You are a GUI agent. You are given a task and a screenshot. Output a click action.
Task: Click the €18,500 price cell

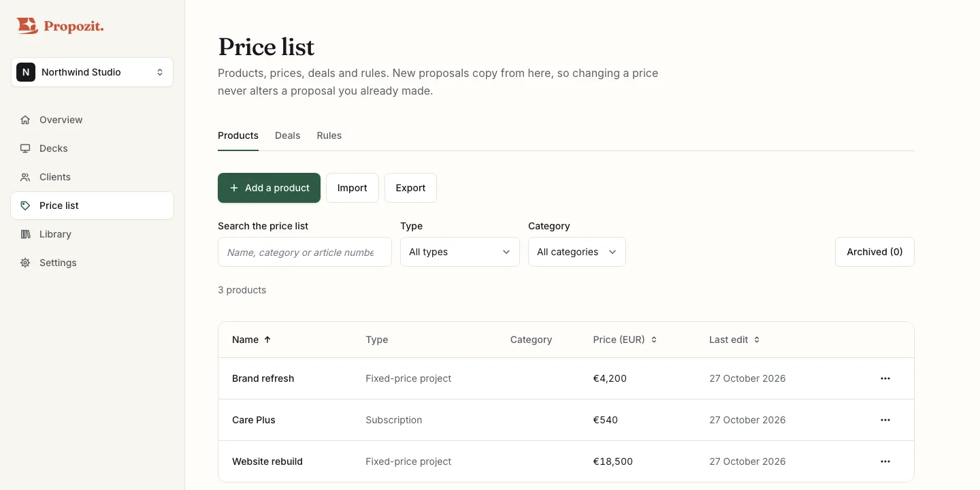pos(613,461)
